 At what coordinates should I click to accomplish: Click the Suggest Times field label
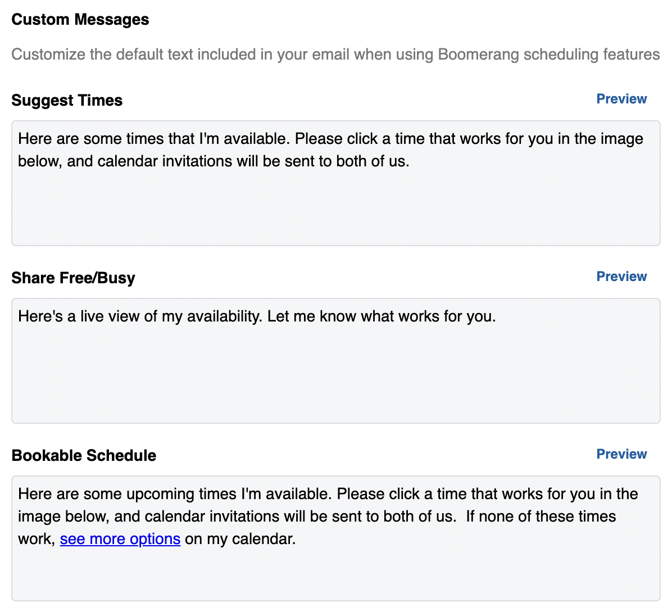pos(67,101)
